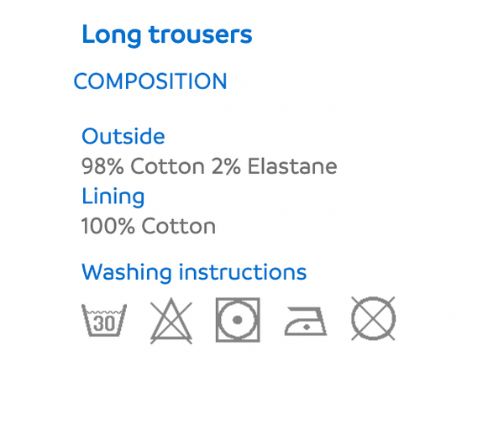
Task: Click the iron low temperature icon
Action: [x=306, y=322]
